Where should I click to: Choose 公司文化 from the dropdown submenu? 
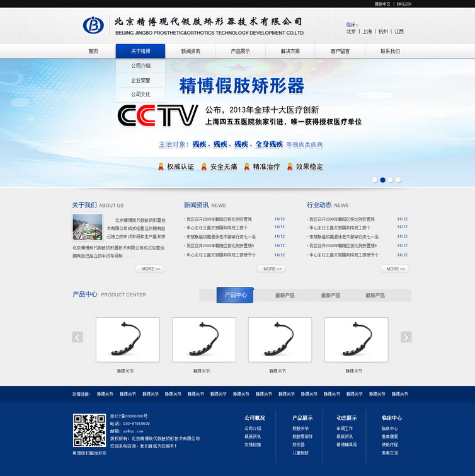140,95
